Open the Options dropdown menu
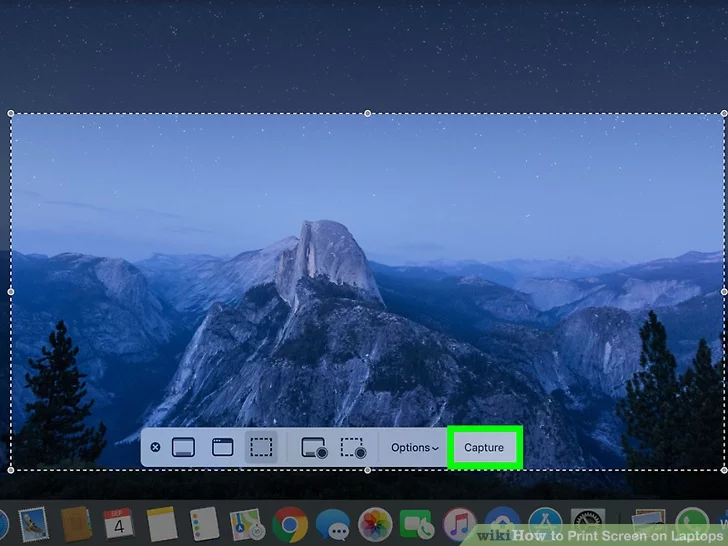 tap(414, 448)
